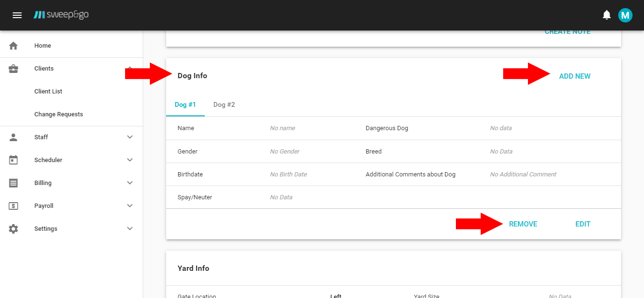
Task: Switch to the Dog #2 tab
Action: pyautogui.click(x=224, y=105)
